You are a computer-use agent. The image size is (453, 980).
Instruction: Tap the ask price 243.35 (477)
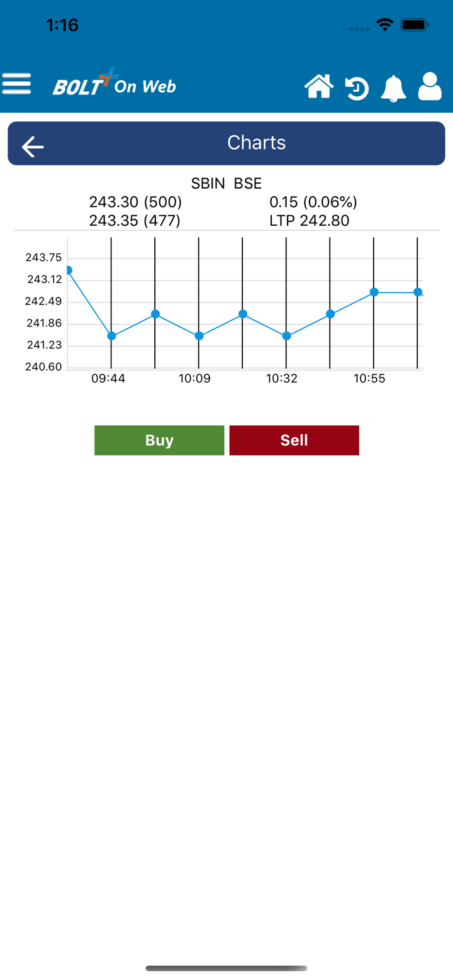pyautogui.click(x=135, y=221)
